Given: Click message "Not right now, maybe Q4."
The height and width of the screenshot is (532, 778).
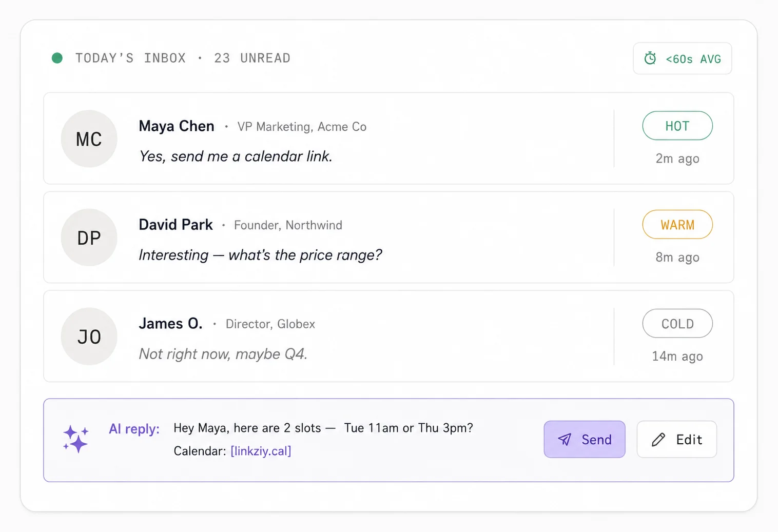Looking at the screenshot, I should coord(223,354).
